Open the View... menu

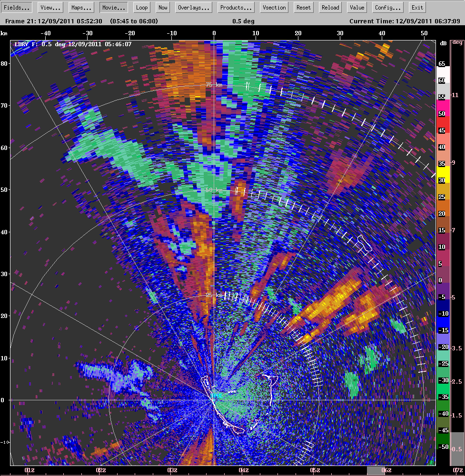tap(50, 8)
